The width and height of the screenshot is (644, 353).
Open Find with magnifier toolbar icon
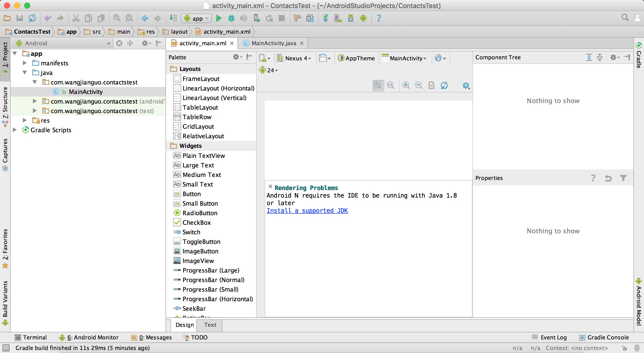click(x=116, y=18)
